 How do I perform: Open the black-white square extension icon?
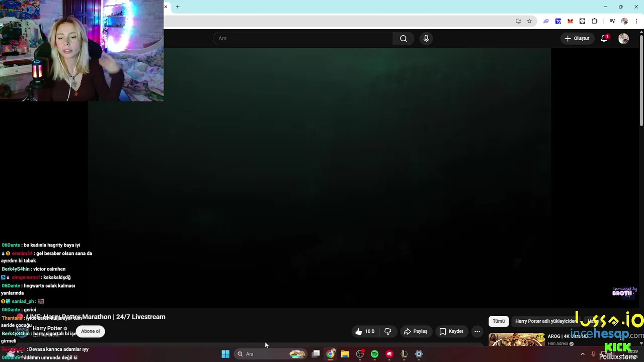(x=582, y=21)
